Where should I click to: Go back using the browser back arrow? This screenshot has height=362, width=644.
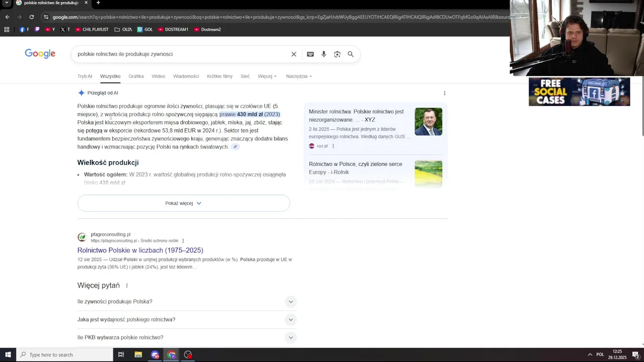tap(7, 17)
